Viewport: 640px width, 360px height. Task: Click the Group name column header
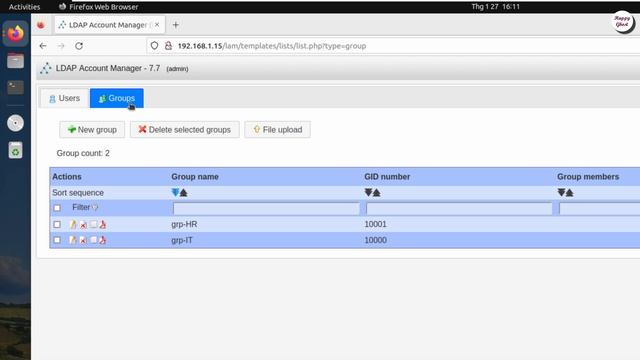(x=195, y=177)
